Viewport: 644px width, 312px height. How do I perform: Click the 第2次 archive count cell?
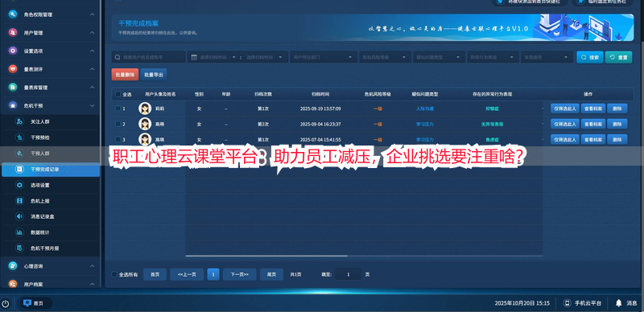[263, 124]
